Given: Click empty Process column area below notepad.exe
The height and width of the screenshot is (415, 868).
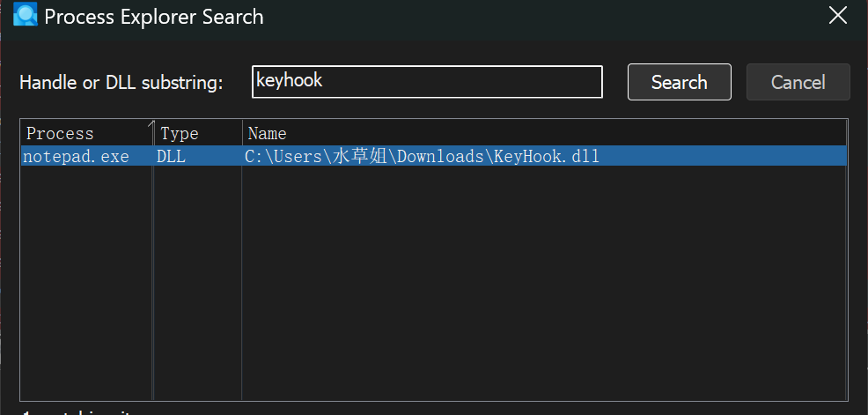Looking at the screenshot, I should [x=86, y=283].
